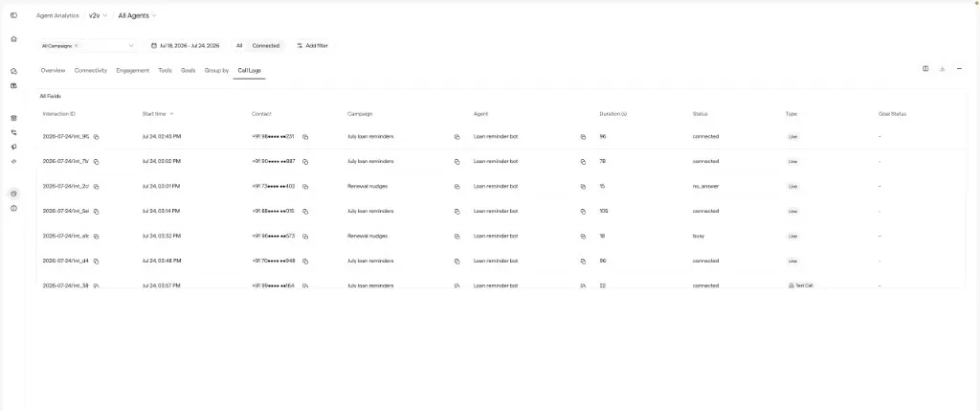Select the Connected calls filter toggle
980x411 pixels.
pyautogui.click(x=266, y=46)
